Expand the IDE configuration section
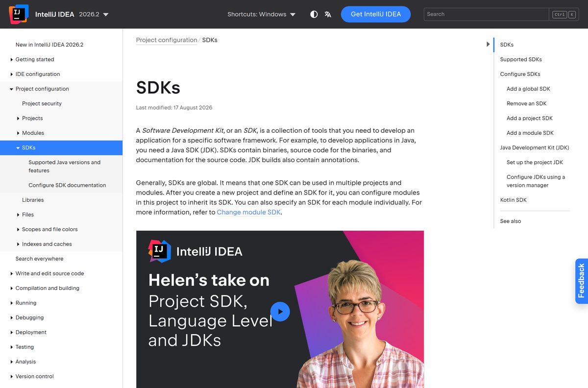588x388 pixels. (12, 74)
